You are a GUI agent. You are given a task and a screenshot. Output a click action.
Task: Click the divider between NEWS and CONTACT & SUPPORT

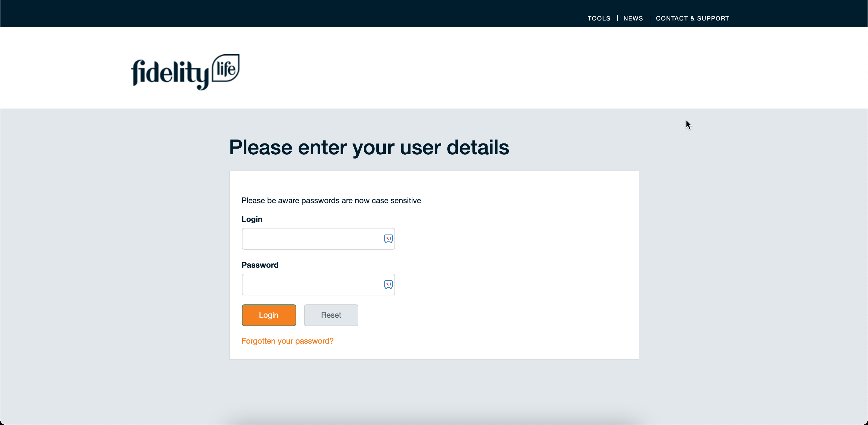point(650,18)
